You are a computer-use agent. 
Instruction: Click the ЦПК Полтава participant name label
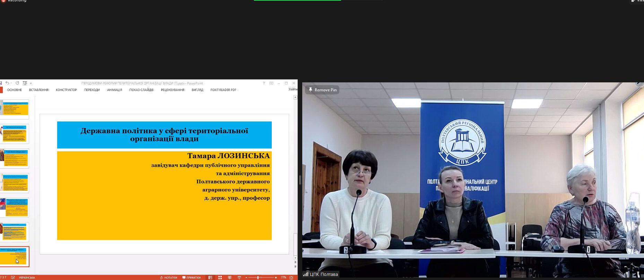(x=324, y=274)
